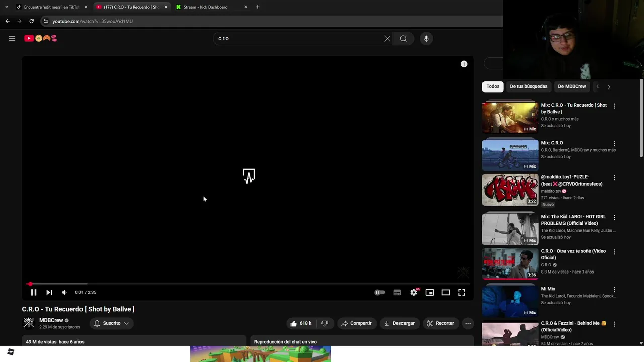The width and height of the screenshot is (644, 362).
Task: Open options for maldito.toy1-PUZLE video
Action: [614, 178]
